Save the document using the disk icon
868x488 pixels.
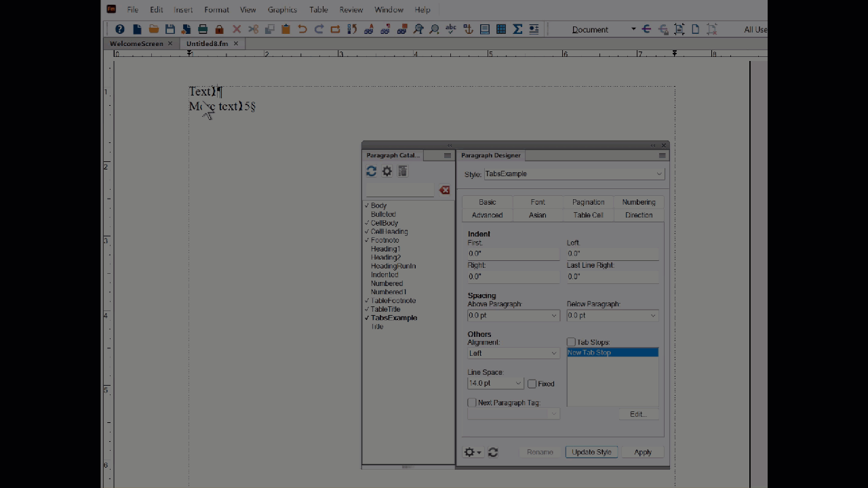170,29
